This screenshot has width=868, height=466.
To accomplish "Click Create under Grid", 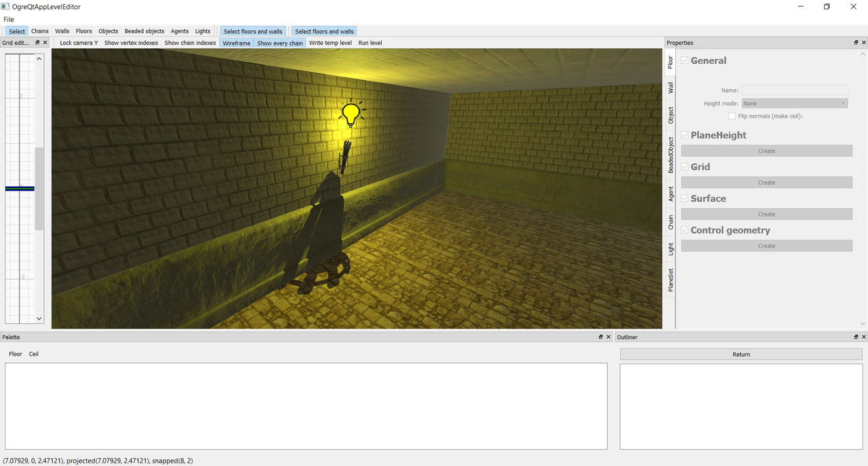I will [x=766, y=182].
